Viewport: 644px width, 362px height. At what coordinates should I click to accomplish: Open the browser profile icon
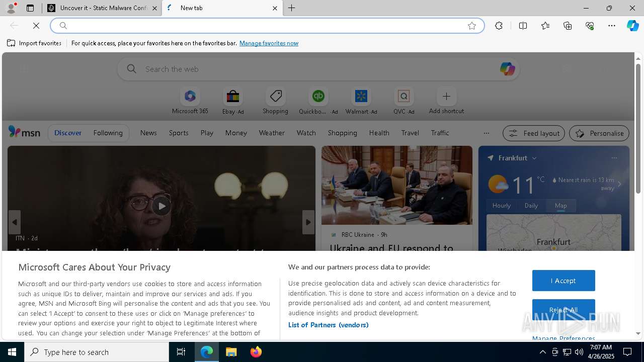coord(11,8)
